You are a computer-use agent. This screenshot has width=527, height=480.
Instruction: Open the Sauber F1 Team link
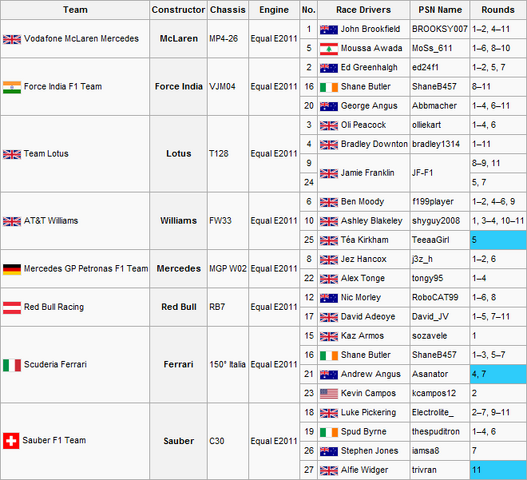(x=54, y=440)
